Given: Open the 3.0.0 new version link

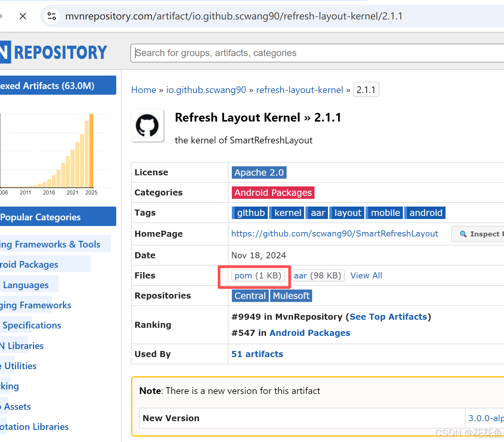Looking at the screenshot, I should tap(486, 418).
